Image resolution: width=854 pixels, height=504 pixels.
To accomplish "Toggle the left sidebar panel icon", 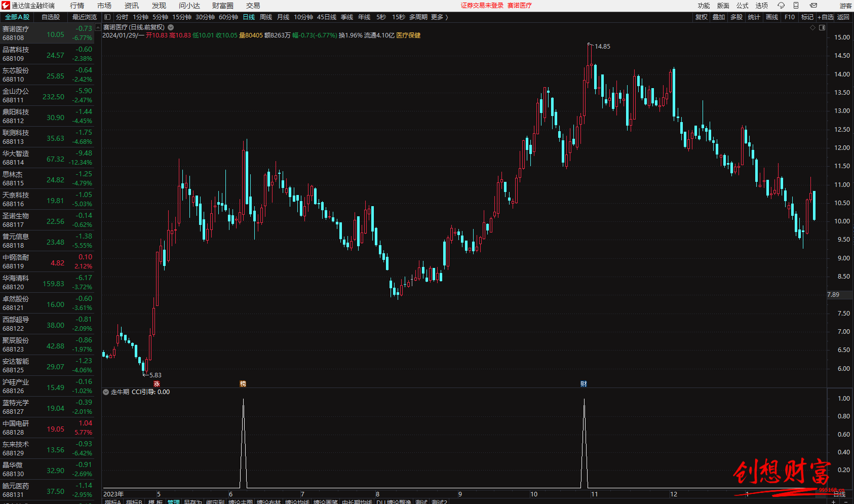I will [x=107, y=17].
